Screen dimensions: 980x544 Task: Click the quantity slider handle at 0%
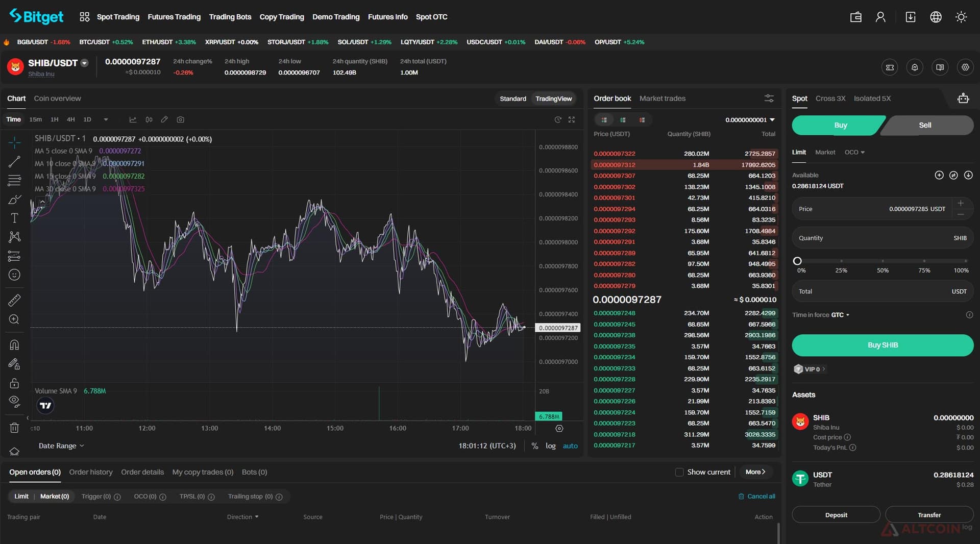coord(797,261)
